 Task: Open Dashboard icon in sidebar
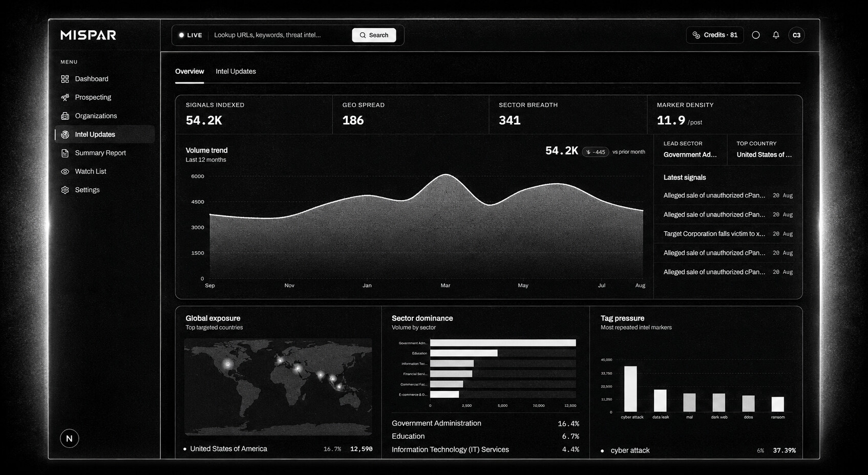click(65, 79)
